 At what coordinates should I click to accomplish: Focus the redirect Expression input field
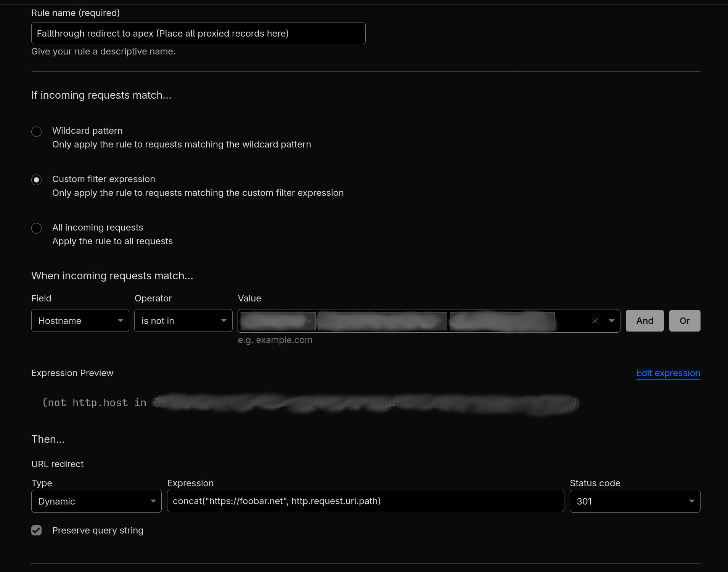click(366, 501)
